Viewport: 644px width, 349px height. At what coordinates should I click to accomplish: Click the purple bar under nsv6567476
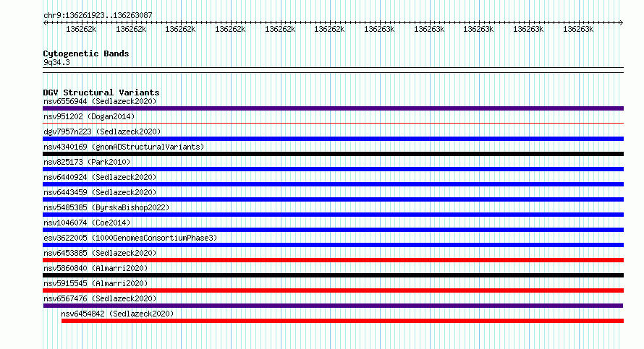coord(333,306)
